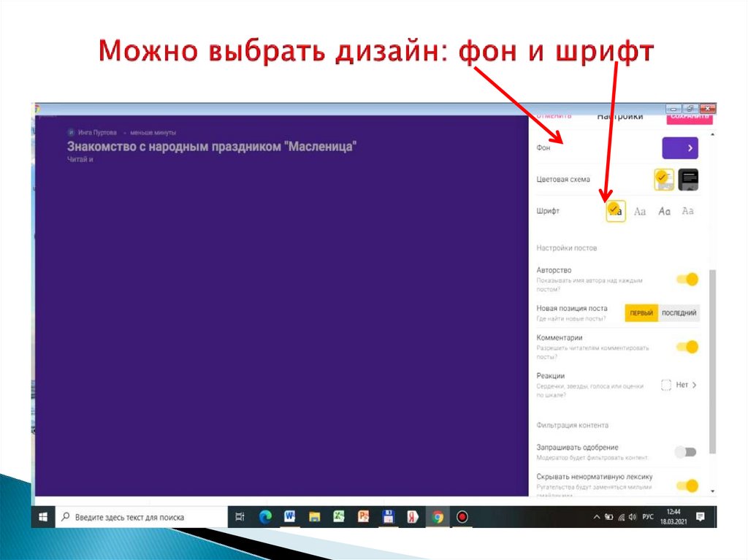Open File Explorer from the taskbar
748x560 pixels.
tap(314, 517)
